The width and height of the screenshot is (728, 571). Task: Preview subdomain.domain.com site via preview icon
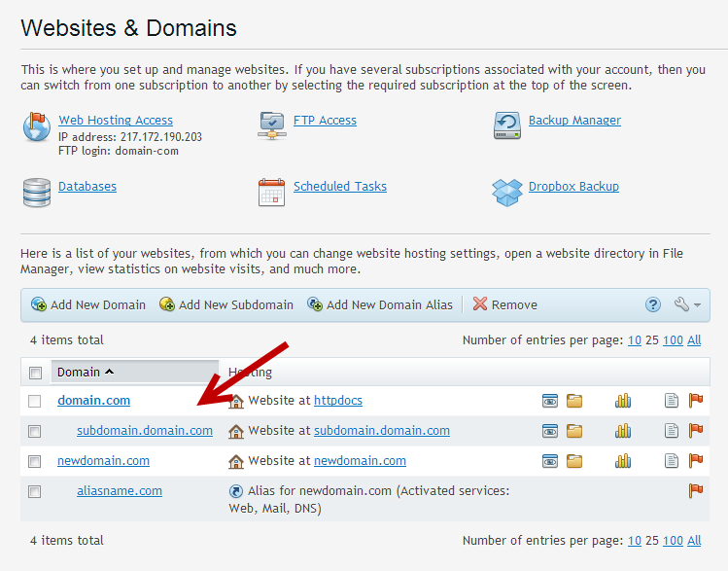[550, 431]
